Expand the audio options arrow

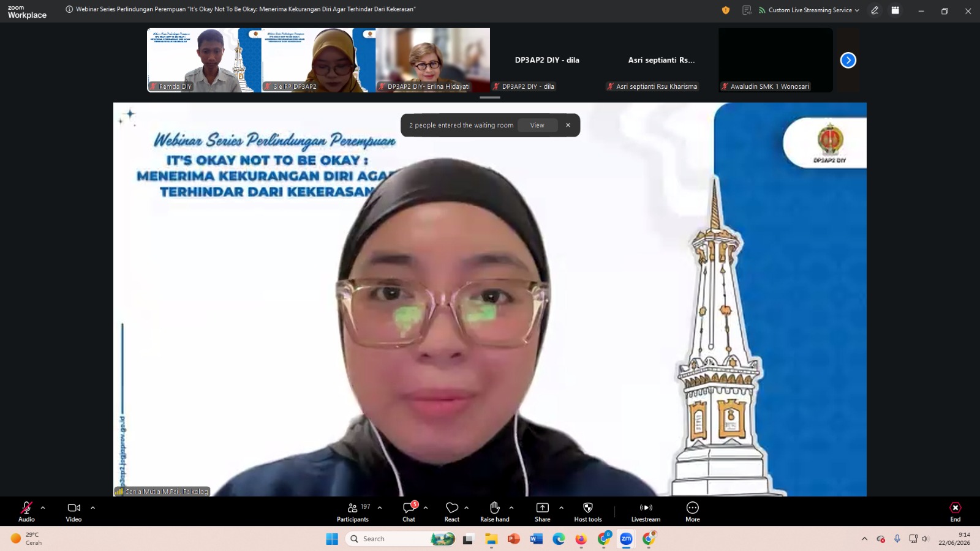43,508
